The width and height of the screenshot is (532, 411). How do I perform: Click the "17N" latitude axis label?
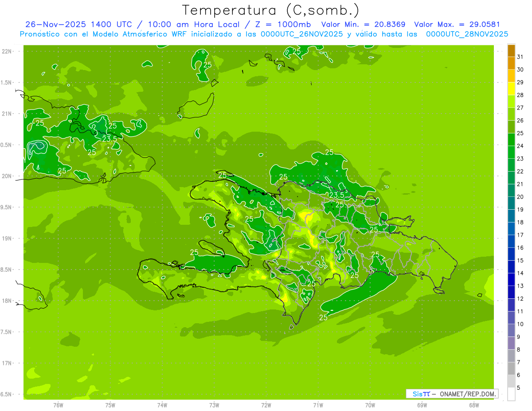[6, 363]
